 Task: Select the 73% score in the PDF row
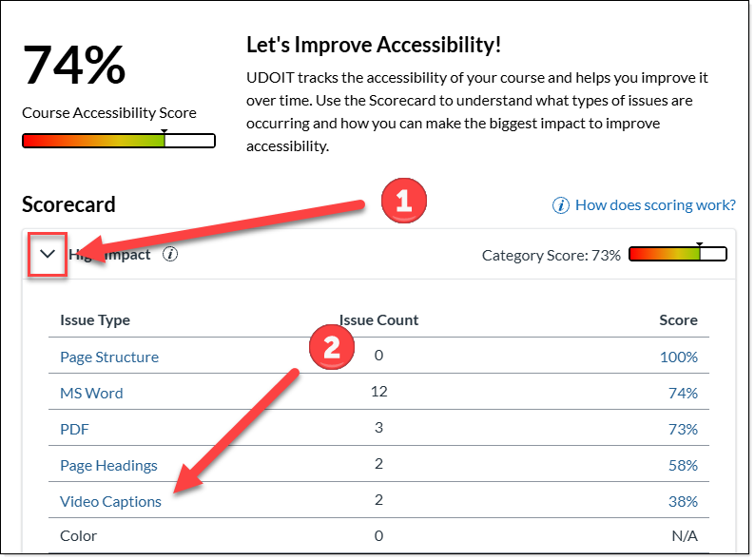tap(683, 429)
